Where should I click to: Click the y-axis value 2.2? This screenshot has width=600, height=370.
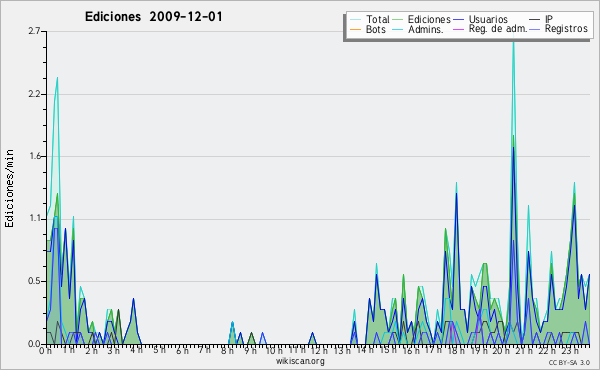[x=34, y=94]
